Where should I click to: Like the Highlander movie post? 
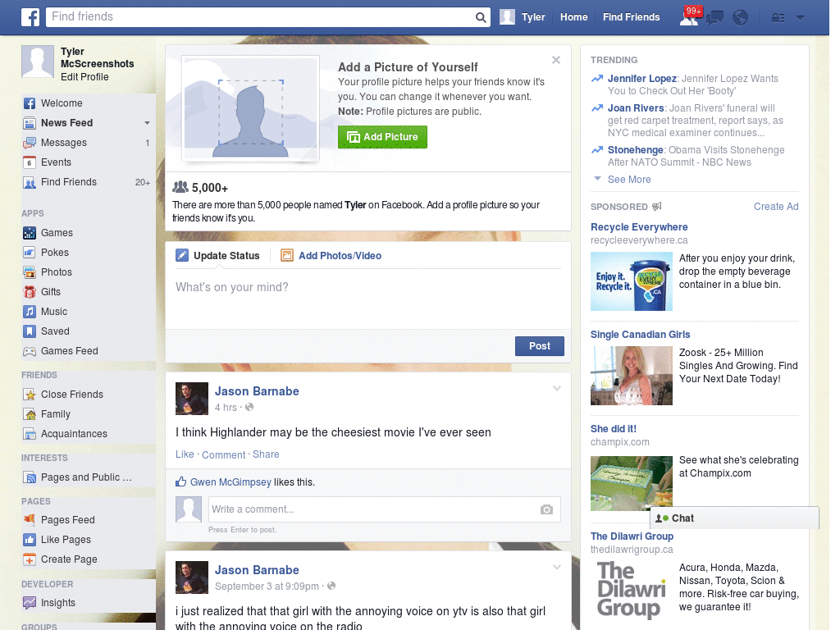185,454
